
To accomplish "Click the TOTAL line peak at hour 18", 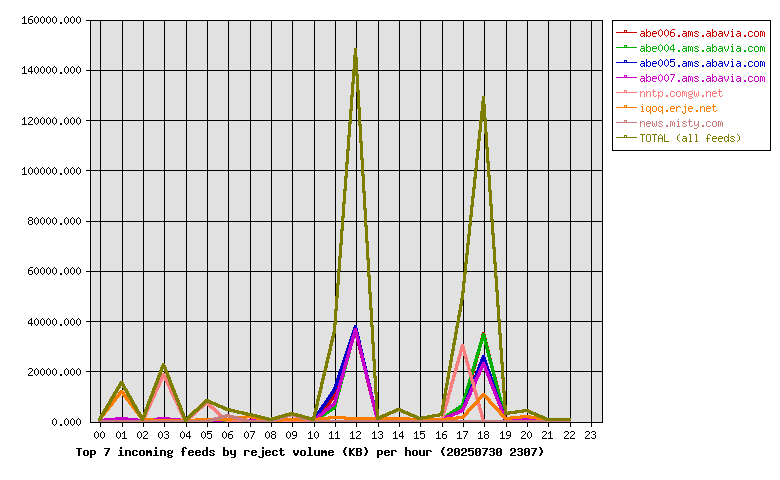I will (x=484, y=98).
